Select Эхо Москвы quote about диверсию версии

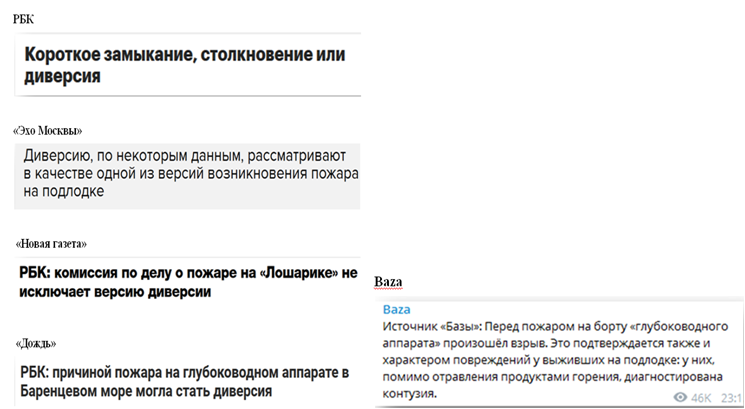point(191,173)
